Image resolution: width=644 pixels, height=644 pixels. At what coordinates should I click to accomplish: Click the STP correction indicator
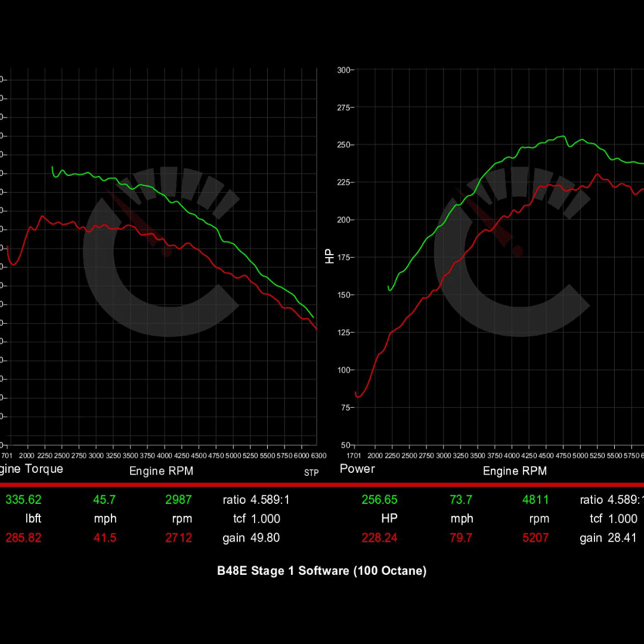tap(311, 473)
